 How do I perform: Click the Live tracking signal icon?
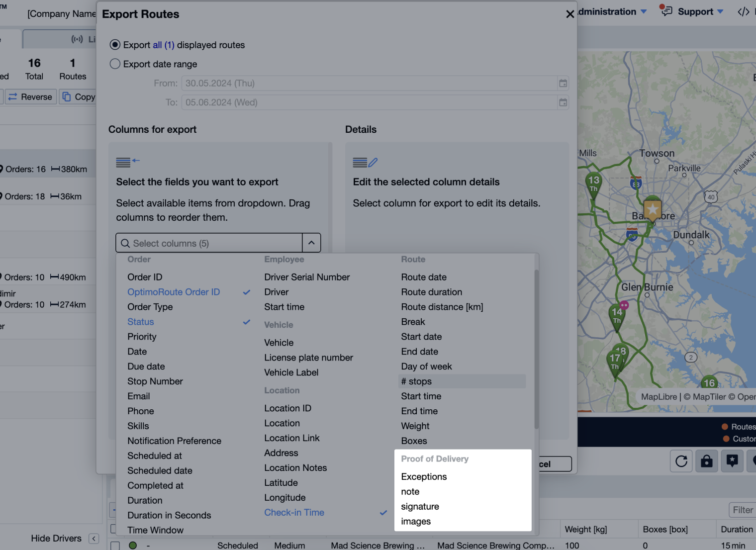[x=78, y=39]
